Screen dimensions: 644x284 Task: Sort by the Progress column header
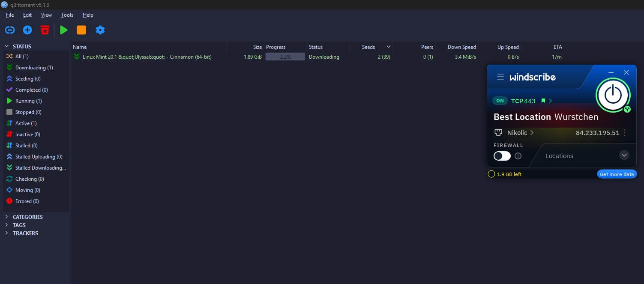tap(276, 47)
